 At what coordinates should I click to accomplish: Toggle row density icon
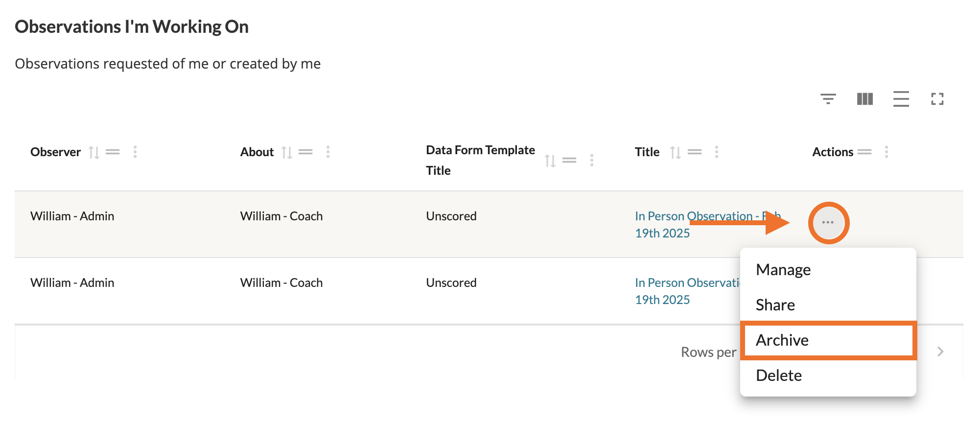(901, 99)
